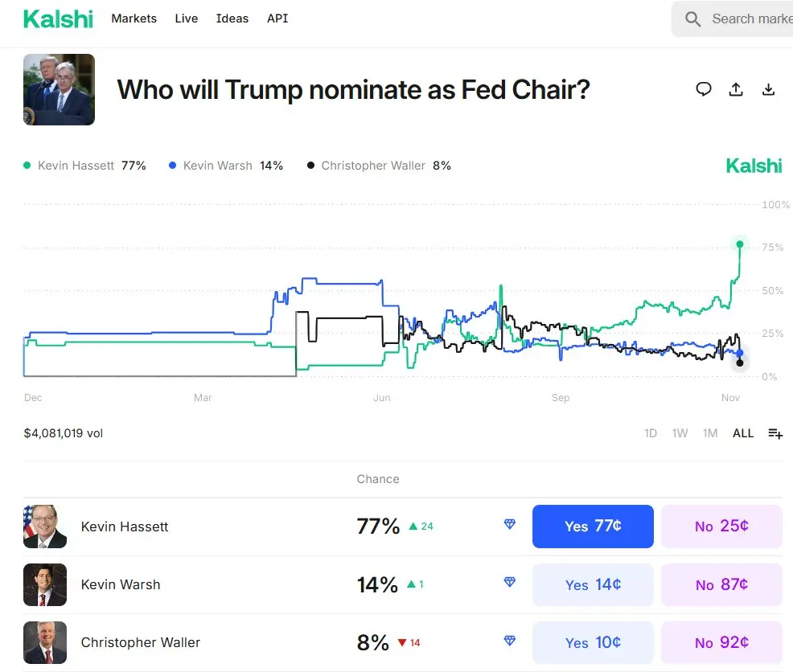Open the comments speech bubble icon
The image size is (793, 672).
pyautogui.click(x=704, y=89)
